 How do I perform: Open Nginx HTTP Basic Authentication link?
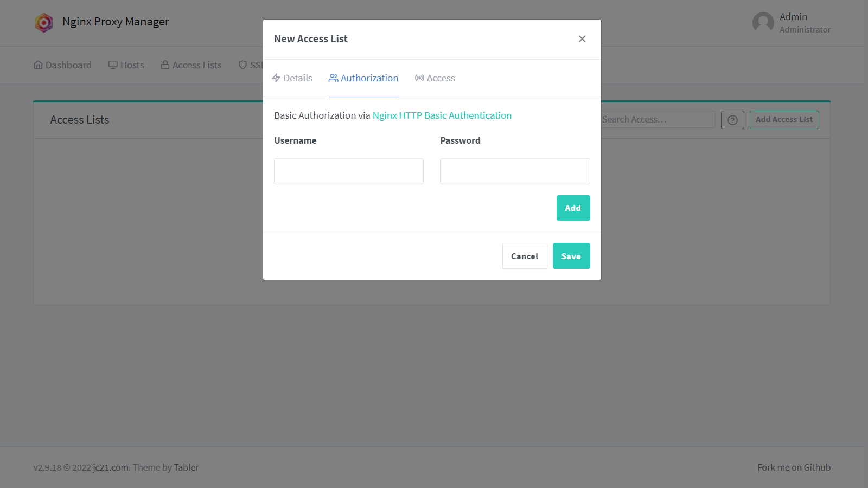click(x=442, y=115)
